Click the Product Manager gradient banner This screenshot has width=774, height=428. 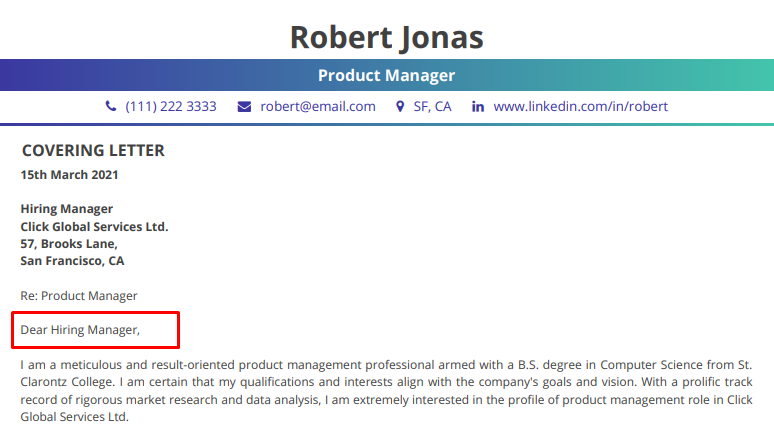pyautogui.click(x=387, y=75)
